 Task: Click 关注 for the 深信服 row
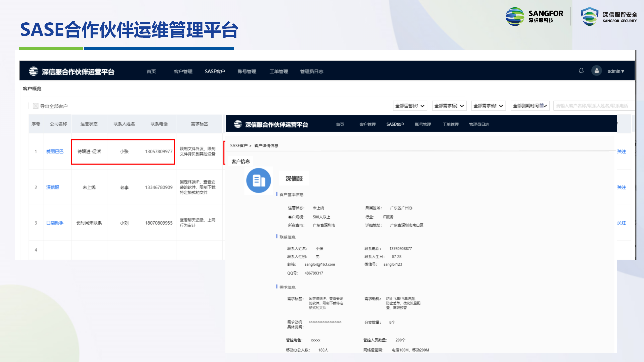click(622, 187)
